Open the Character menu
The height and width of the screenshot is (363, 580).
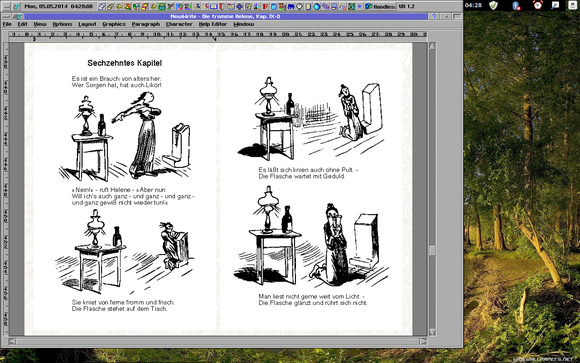[179, 24]
